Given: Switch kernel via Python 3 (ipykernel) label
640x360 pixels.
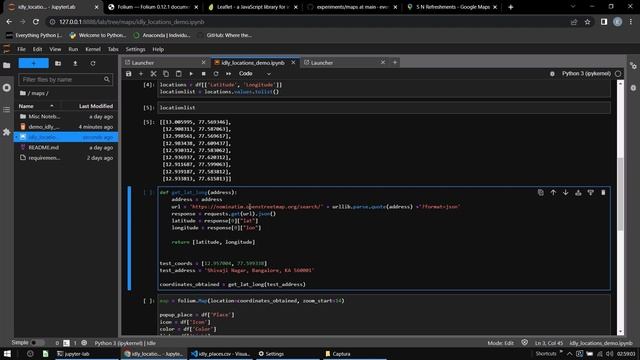Looking at the screenshot, I should tap(586, 74).
